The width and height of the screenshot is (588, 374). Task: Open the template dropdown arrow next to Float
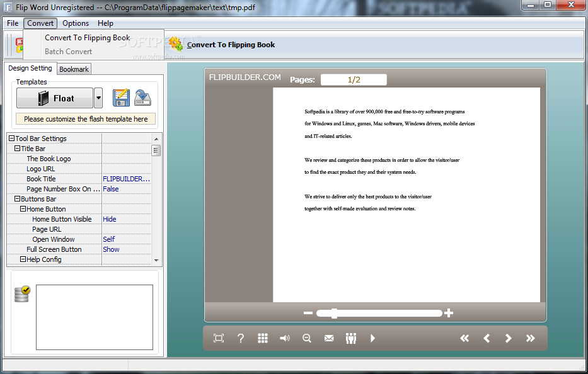[x=98, y=98]
